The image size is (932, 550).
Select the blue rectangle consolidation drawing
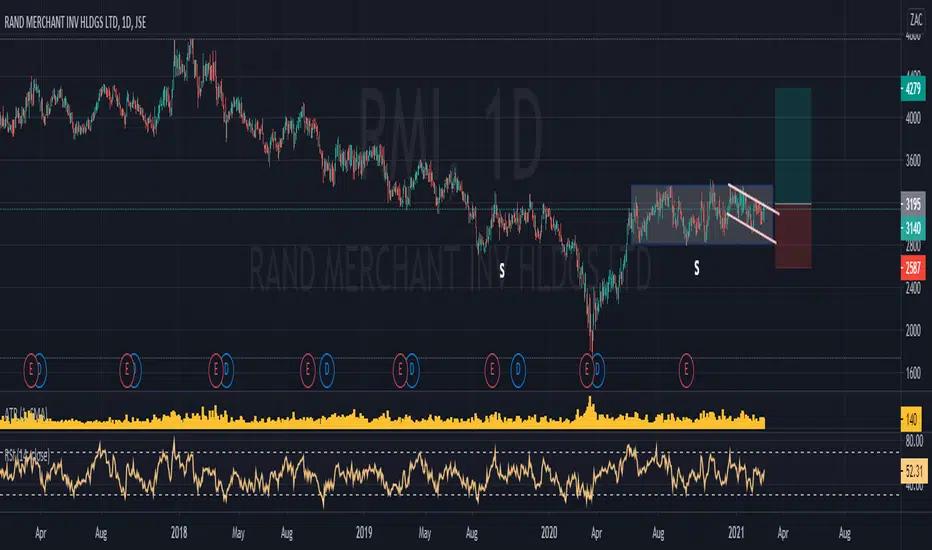[702, 215]
